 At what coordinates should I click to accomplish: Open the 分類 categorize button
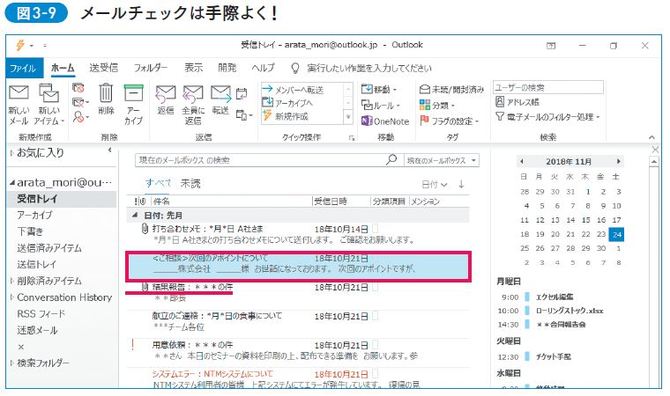tap(437, 105)
